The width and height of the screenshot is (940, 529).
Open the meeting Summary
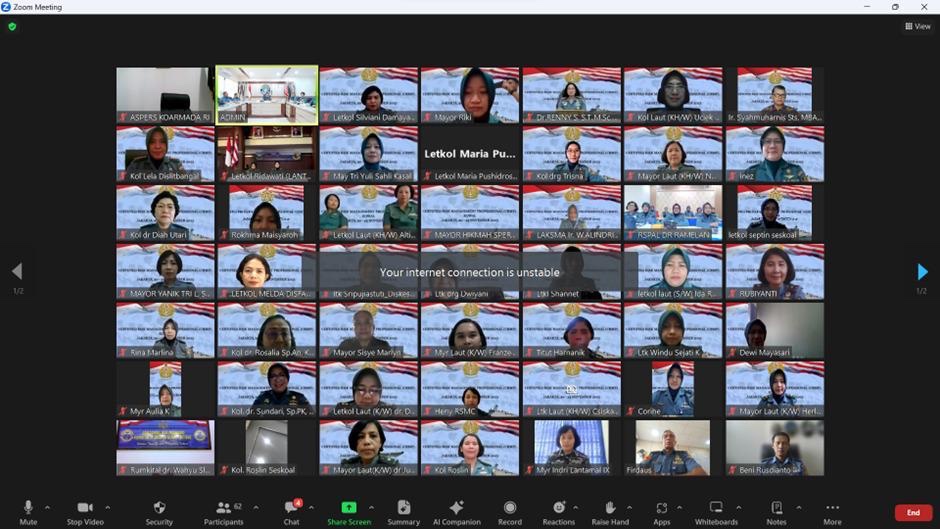403,511
